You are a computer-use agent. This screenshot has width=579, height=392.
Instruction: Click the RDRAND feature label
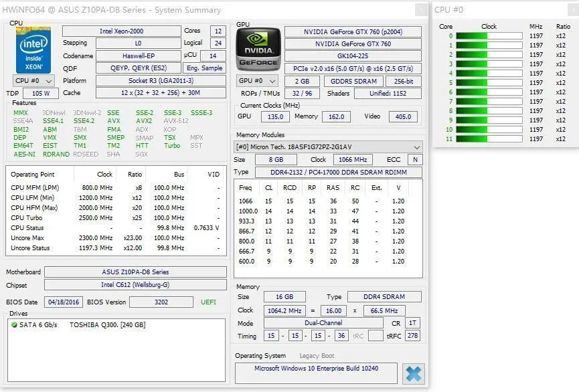point(56,155)
